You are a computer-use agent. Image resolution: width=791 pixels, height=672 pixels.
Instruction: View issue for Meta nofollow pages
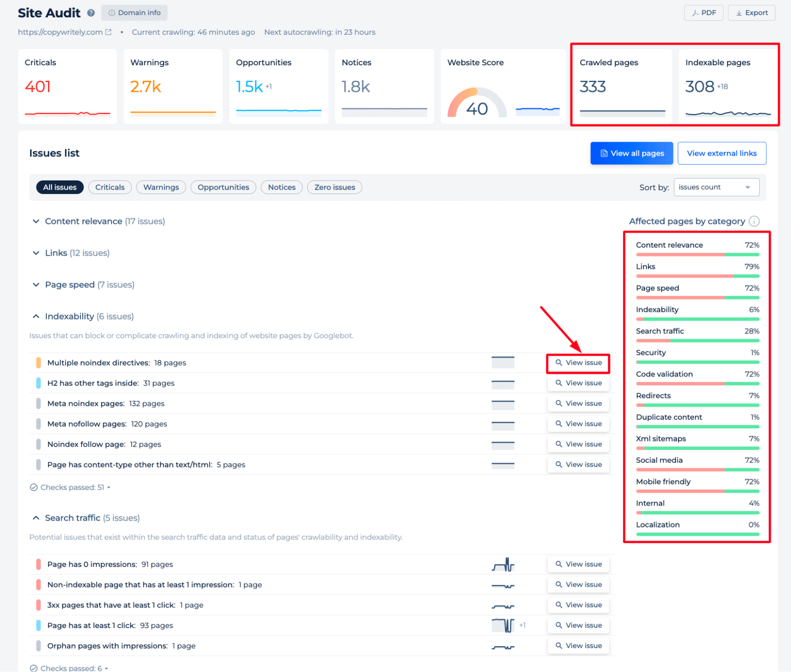click(578, 424)
